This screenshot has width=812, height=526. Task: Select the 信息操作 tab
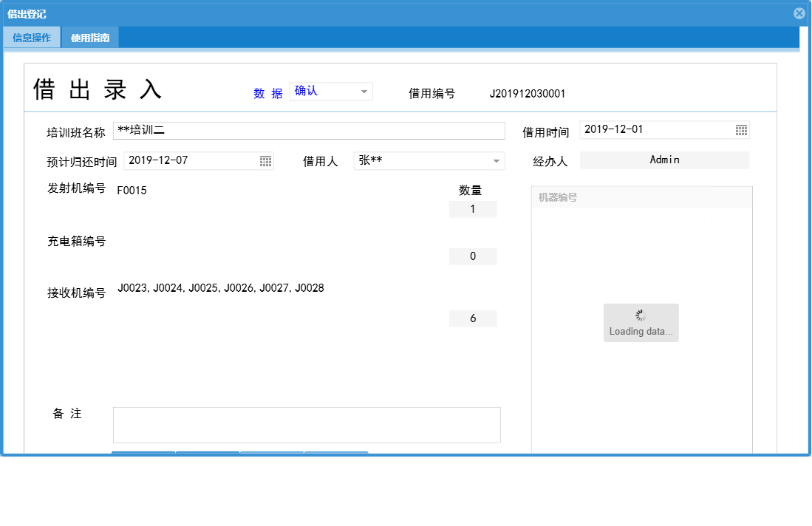coord(32,36)
